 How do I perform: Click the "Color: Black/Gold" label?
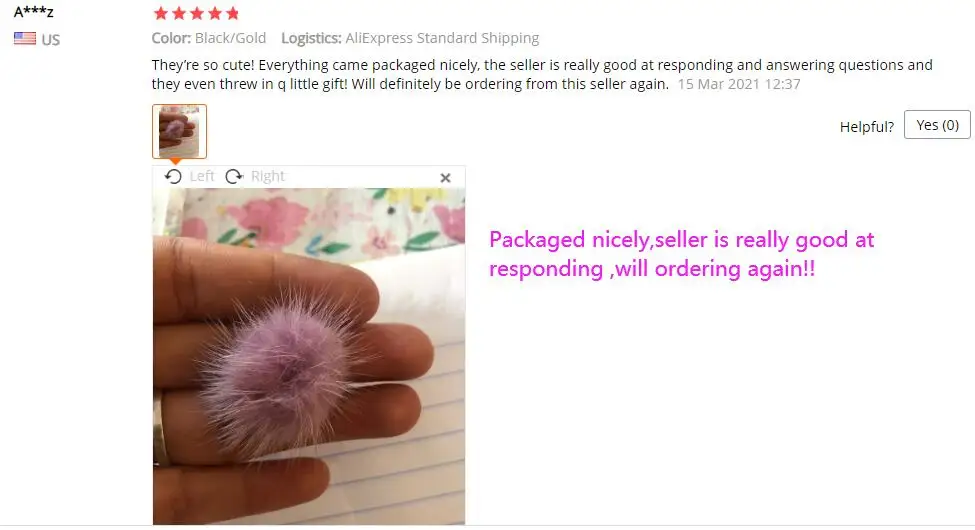click(209, 38)
